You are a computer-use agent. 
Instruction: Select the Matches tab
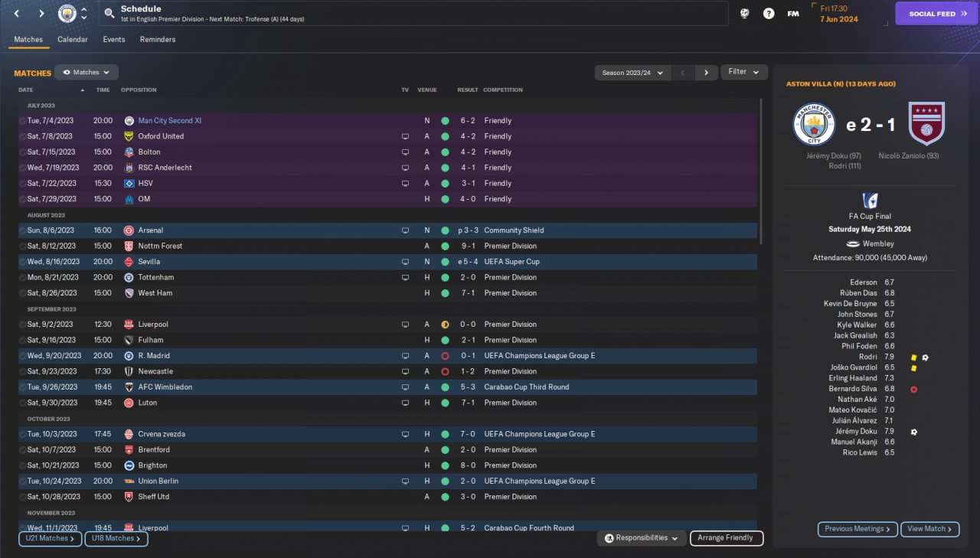[x=28, y=39]
